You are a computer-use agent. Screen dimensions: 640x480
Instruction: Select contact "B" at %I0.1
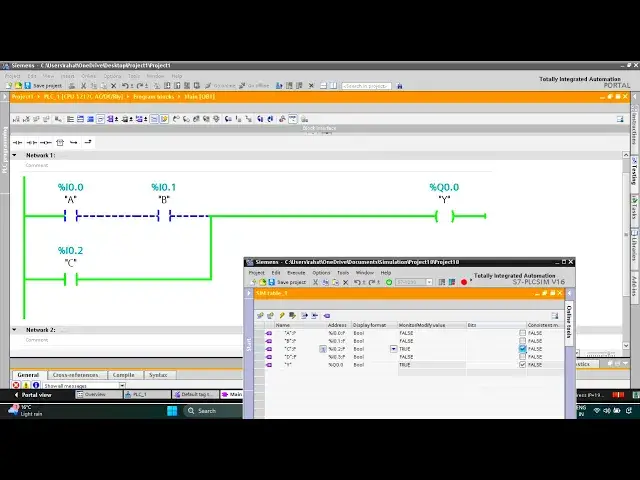164,216
